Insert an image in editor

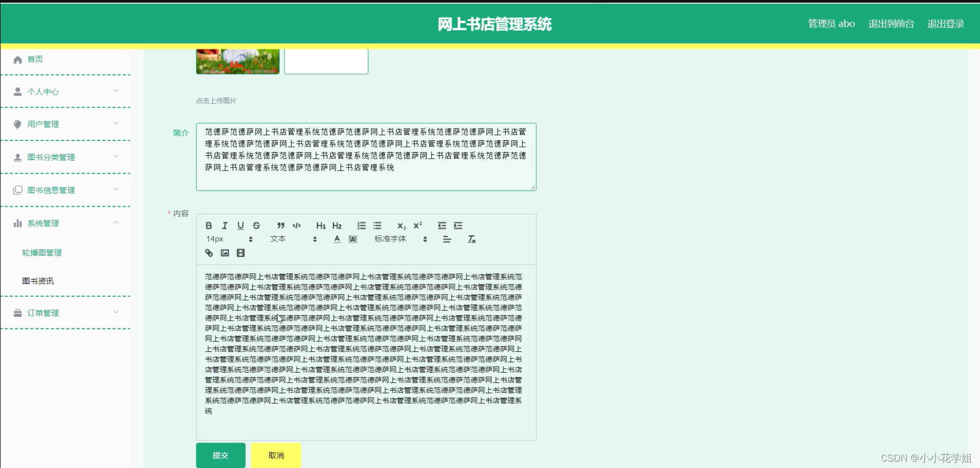(225, 253)
